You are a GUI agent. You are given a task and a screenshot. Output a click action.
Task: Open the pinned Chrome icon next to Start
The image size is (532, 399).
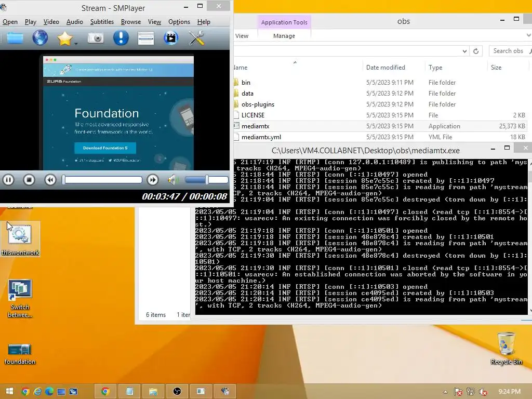(x=25, y=392)
